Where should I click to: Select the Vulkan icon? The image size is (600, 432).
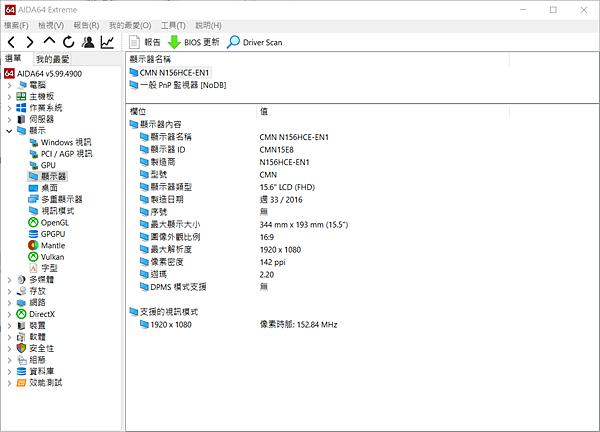(33, 257)
